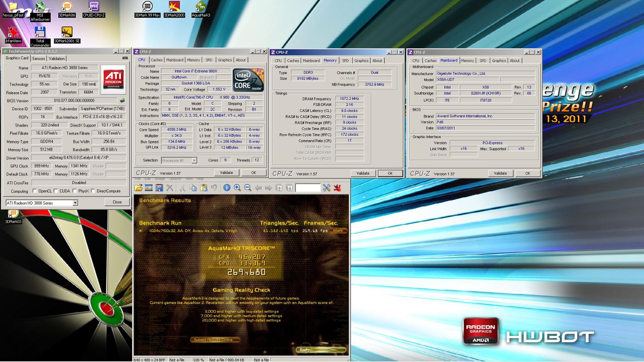Open Options menu in IrfanView

pos(175,179)
